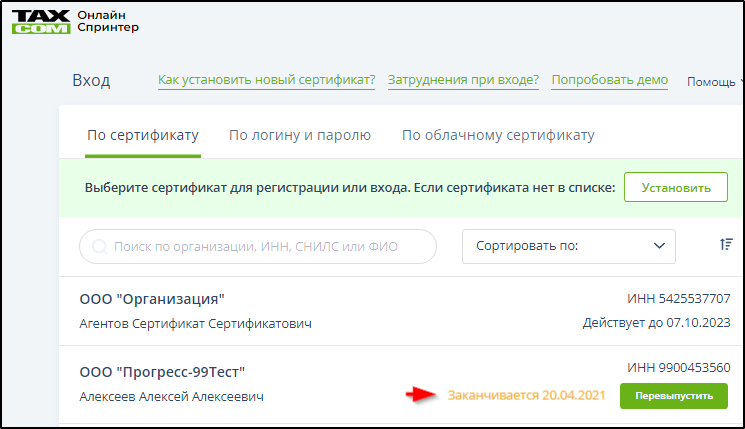Open the "Сортировать по:" dropdown
This screenshot has height=429, width=745.
(568, 246)
